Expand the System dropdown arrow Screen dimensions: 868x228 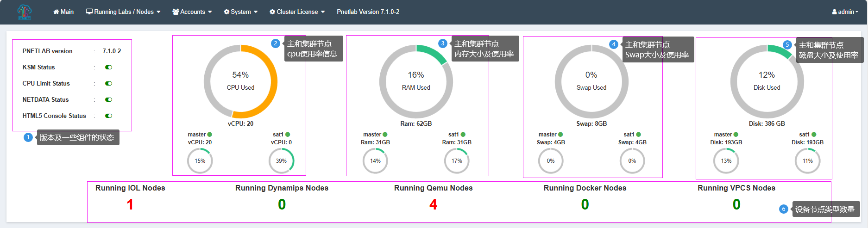[256, 12]
